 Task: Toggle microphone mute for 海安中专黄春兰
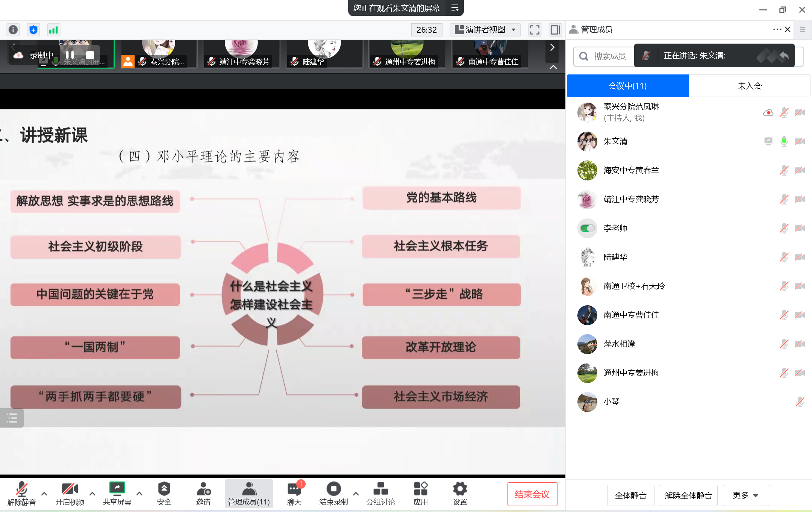pos(784,170)
